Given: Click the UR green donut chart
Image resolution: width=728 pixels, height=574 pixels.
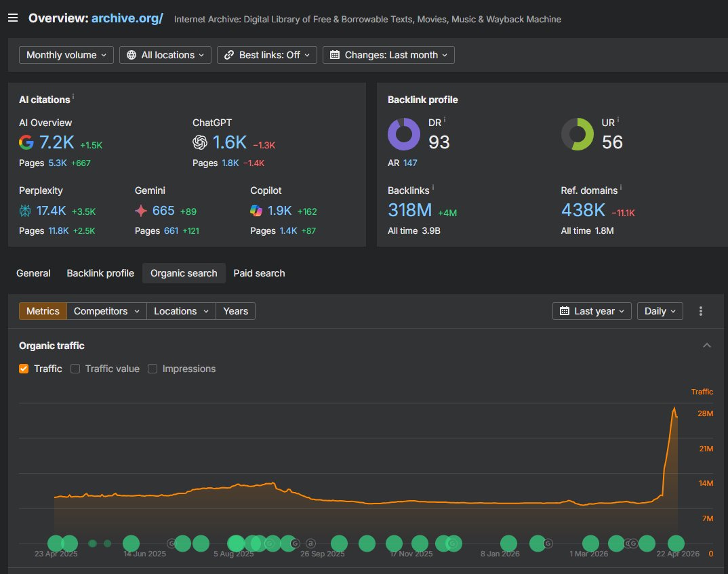Looking at the screenshot, I should [577, 134].
